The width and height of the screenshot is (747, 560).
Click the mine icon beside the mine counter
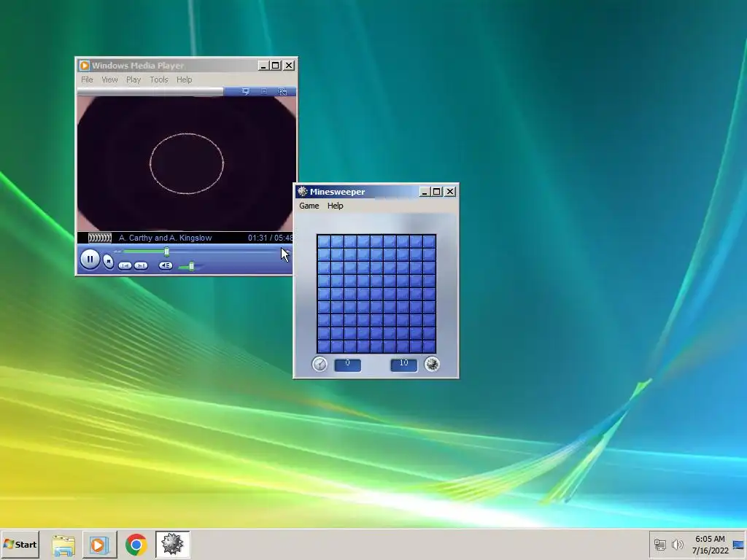(432, 365)
